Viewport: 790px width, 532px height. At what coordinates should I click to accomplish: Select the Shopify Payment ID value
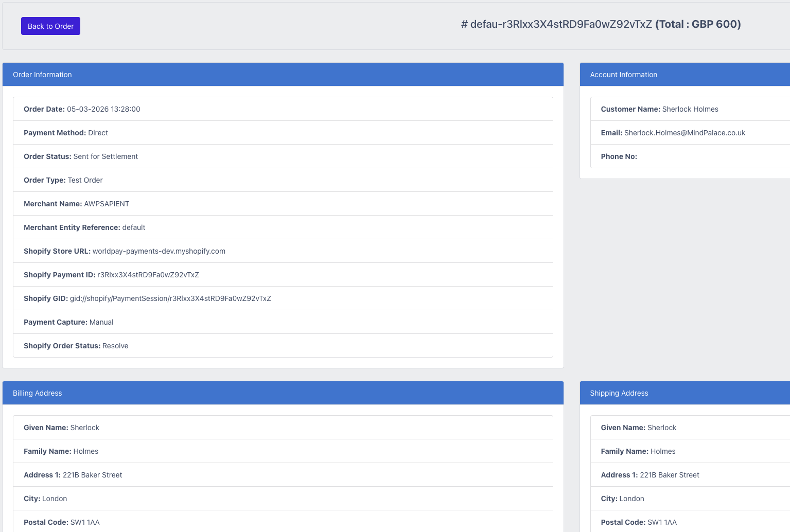pos(148,275)
